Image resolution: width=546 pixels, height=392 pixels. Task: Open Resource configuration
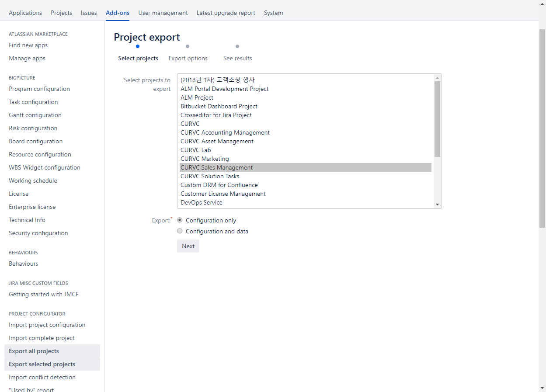(40, 154)
